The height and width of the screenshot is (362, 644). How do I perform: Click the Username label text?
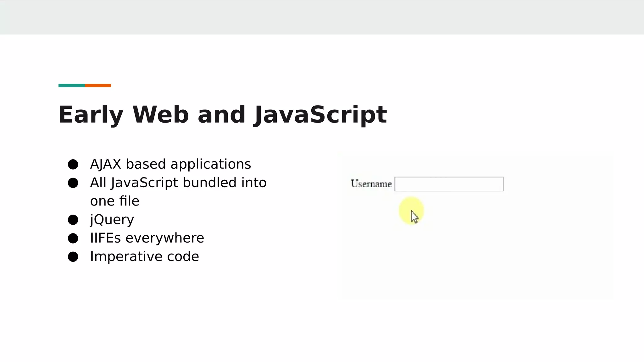pos(371,184)
